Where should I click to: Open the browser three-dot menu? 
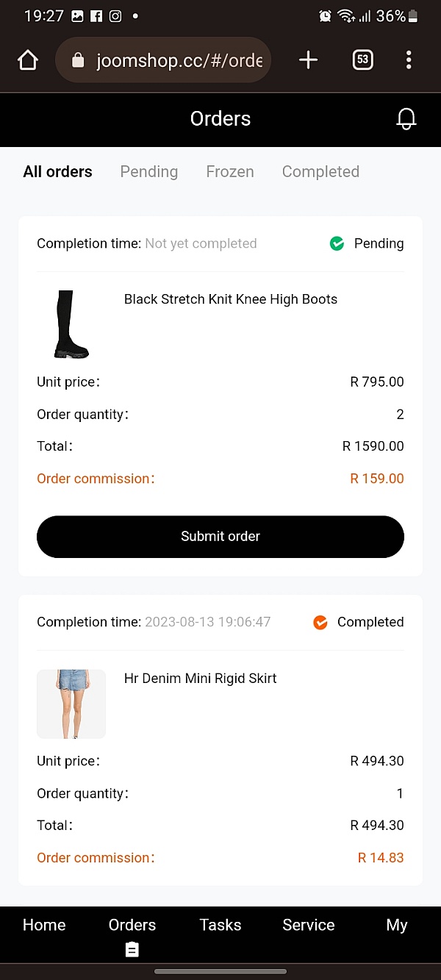click(409, 60)
